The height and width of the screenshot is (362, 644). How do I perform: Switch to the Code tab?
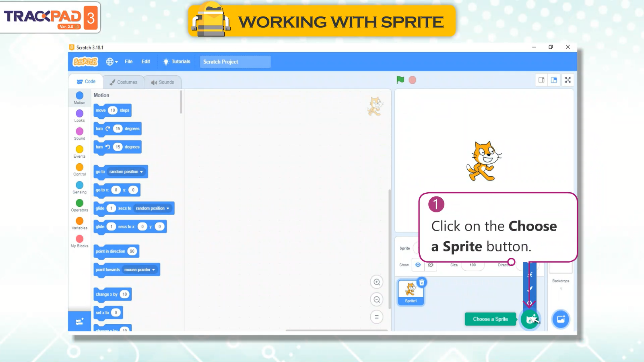[86, 81]
